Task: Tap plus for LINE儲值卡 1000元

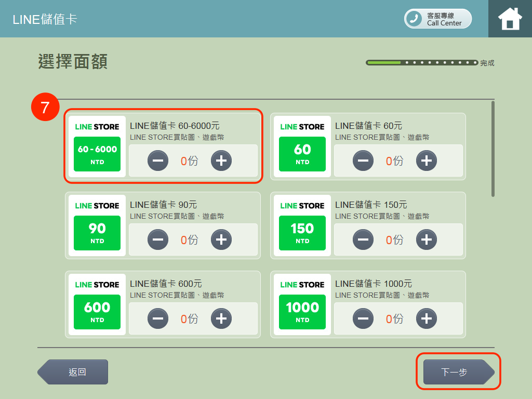Action: coord(427,318)
